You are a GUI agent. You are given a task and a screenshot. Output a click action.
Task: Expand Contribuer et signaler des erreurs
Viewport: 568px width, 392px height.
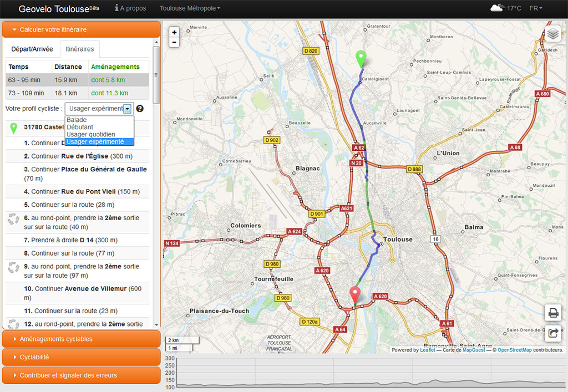[81, 375]
